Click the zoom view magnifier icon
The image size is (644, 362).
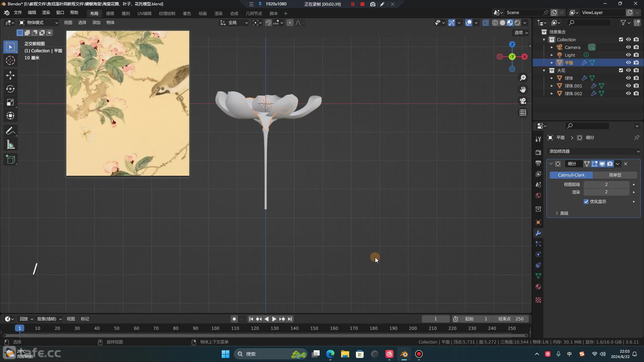(x=523, y=78)
